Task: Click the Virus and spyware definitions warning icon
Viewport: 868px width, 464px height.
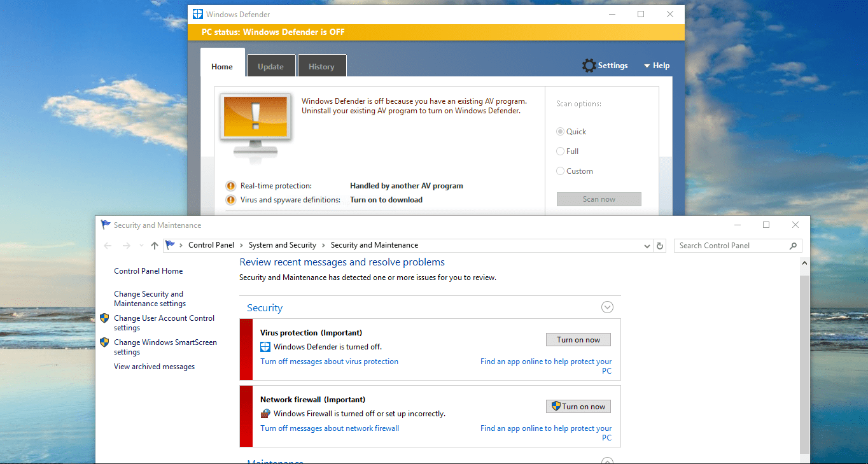Action: click(230, 200)
